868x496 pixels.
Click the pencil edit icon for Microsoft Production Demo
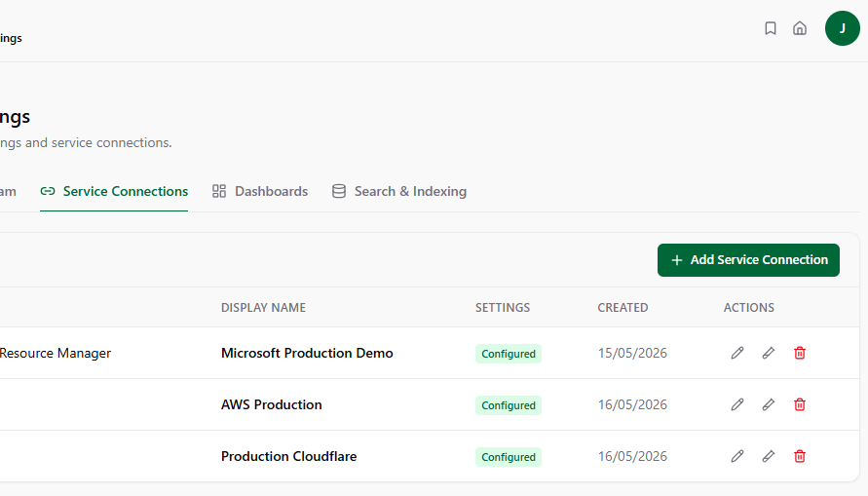tap(736, 353)
